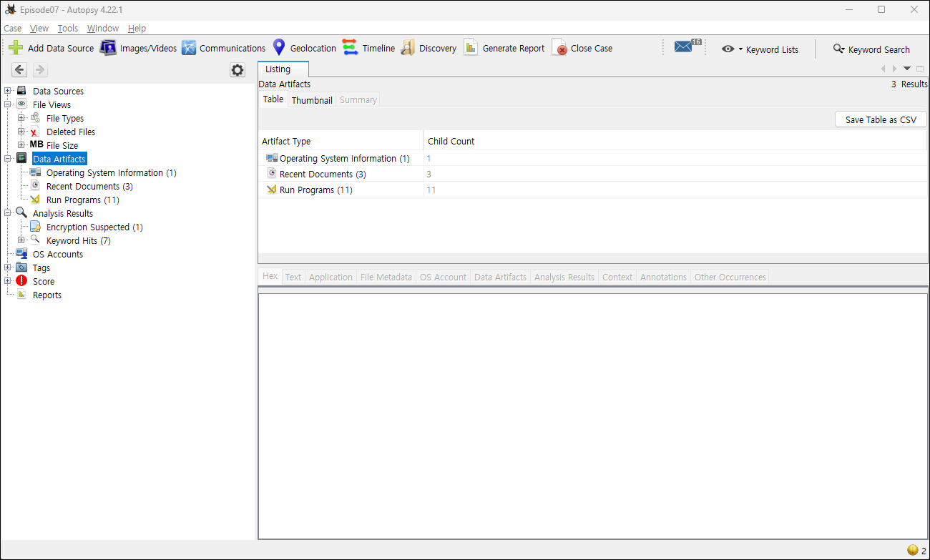Open the Case menu
This screenshot has height=560, width=930.
(x=13, y=29)
